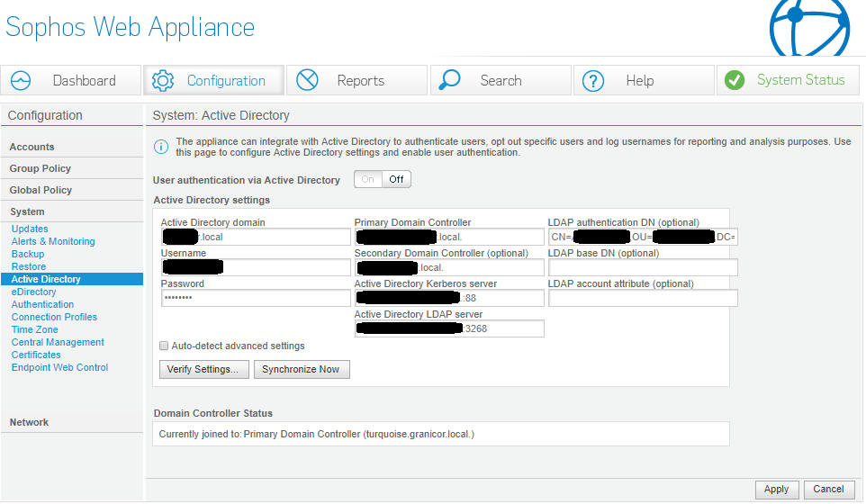Open the Dashboard tab

[x=71, y=80]
